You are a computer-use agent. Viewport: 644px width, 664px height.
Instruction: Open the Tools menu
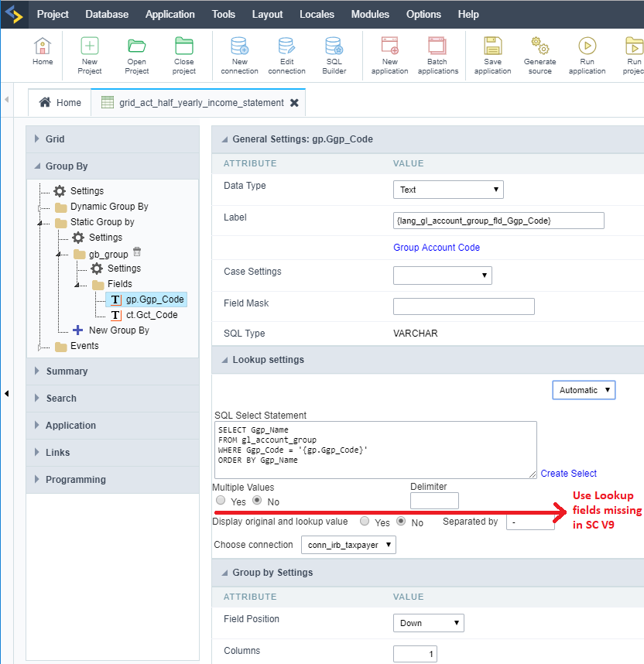tap(223, 15)
